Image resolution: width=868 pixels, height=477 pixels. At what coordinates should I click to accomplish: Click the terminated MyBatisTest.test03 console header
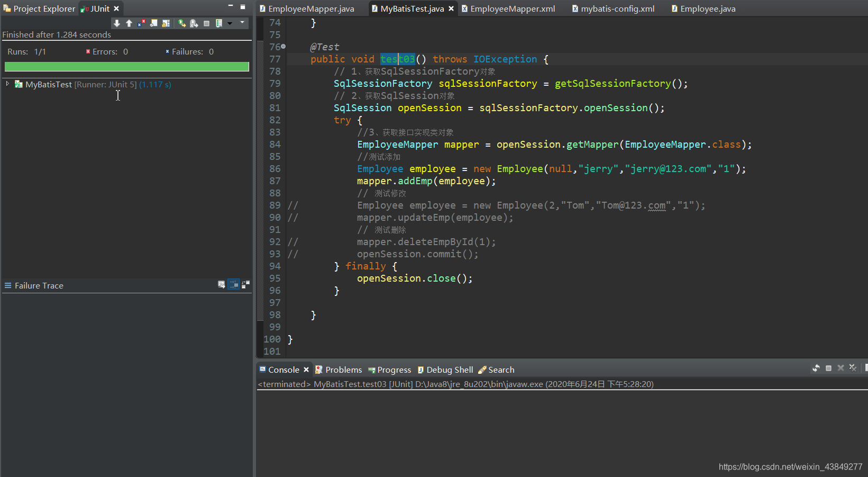(x=456, y=384)
